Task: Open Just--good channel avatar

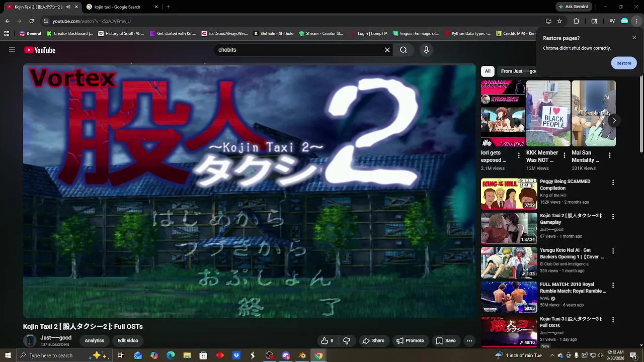Action: pyautogui.click(x=30, y=340)
